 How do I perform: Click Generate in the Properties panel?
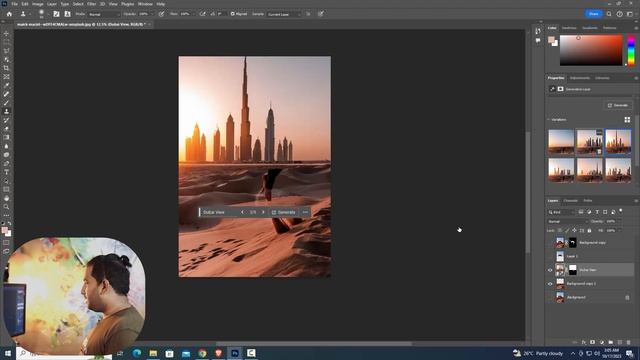(618, 105)
